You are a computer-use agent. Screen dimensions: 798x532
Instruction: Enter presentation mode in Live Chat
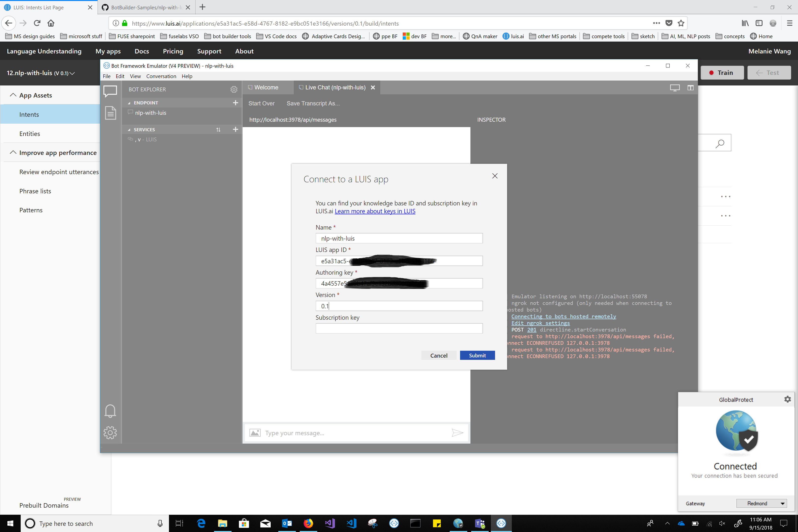click(675, 87)
